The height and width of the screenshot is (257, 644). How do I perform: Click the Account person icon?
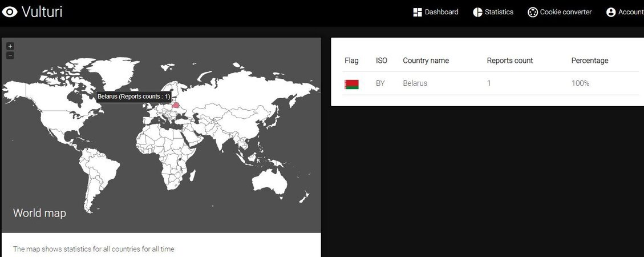(x=611, y=13)
